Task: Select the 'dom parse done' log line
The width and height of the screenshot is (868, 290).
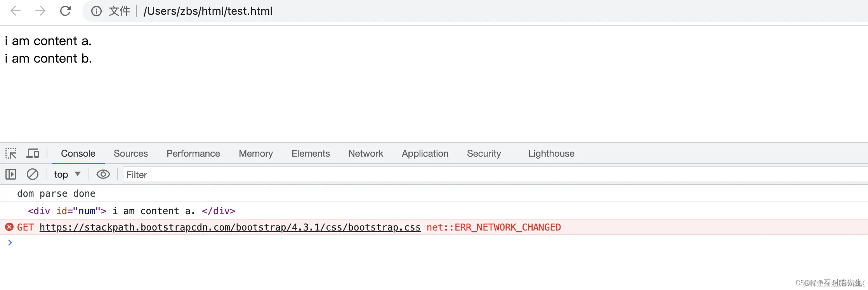Action: click(x=56, y=194)
